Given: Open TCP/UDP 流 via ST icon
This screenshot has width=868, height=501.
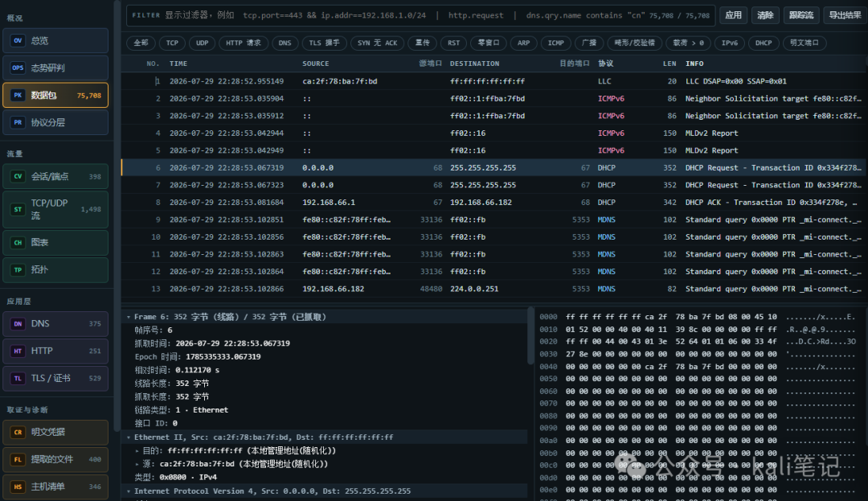Looking at the screenshot, I should (x=18, y=209).
